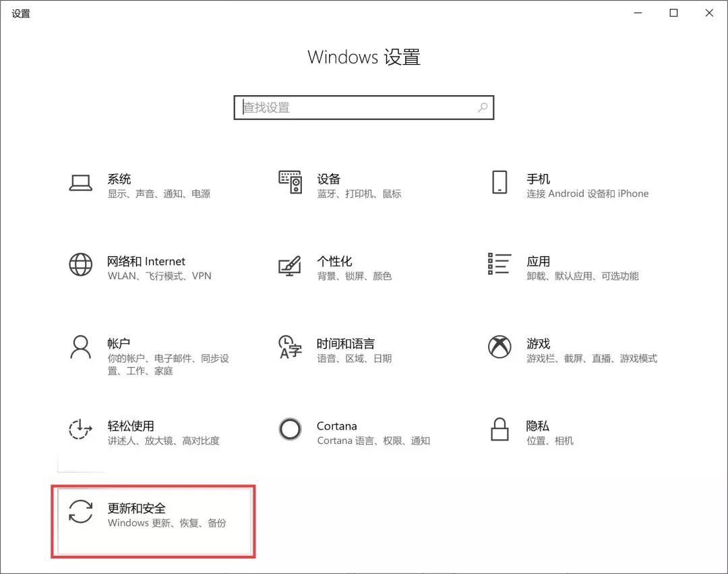Maximize the 设置 window
The image size is (728, 574).
click(673, 13)
